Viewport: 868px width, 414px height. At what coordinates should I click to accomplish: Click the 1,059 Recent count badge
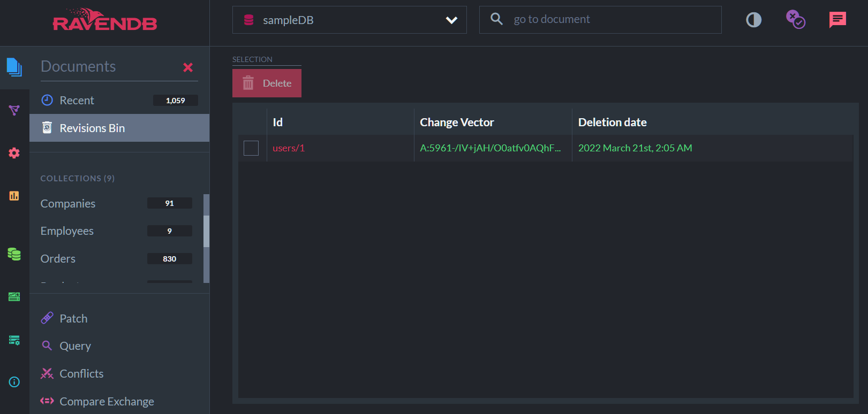pos(176,101)
